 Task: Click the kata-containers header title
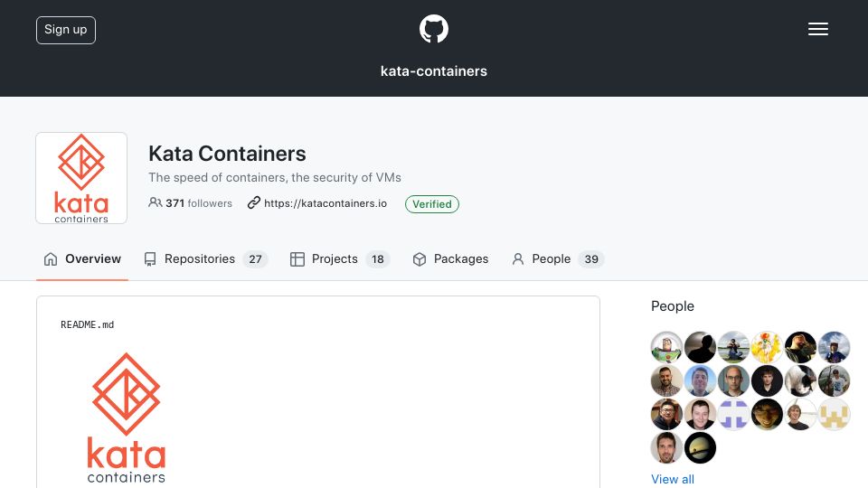tap(433, 70)
